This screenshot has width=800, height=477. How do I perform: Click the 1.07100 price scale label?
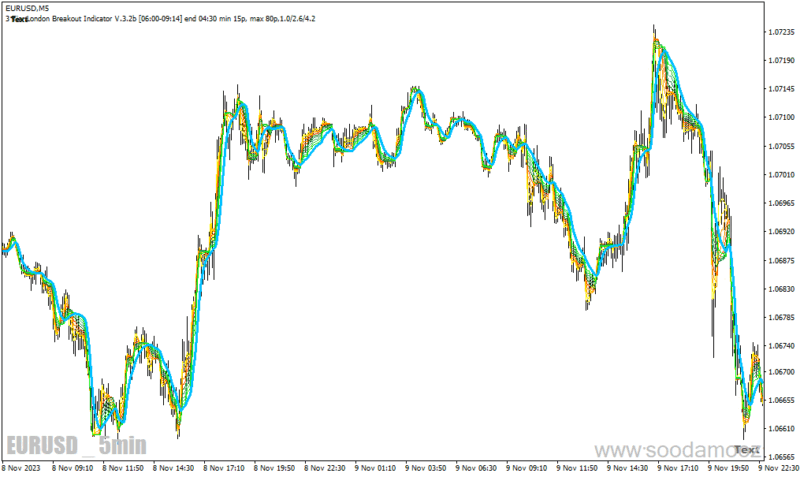click(x=781, y=117)
